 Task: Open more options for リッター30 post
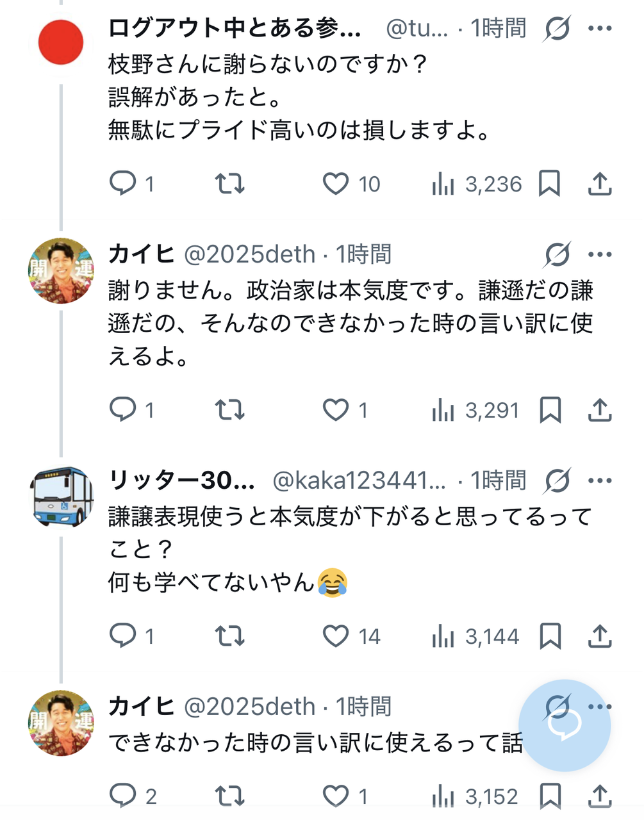tap(600, 480)
